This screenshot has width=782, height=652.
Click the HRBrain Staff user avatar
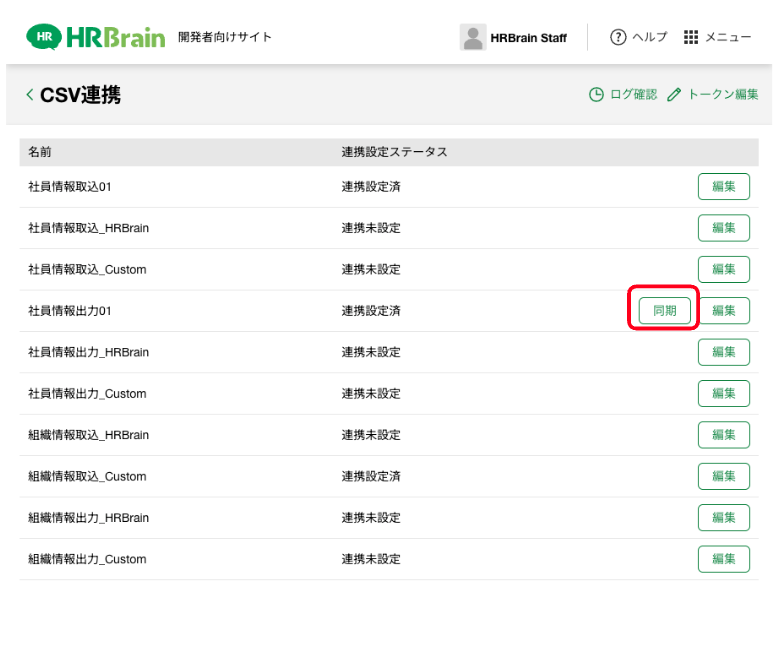click(472, 37)
